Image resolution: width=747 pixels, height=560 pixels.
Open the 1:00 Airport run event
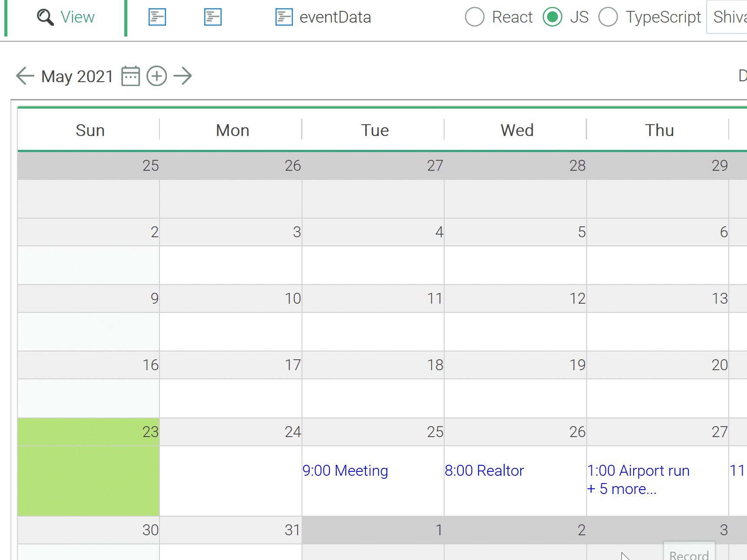click(638, 471)
